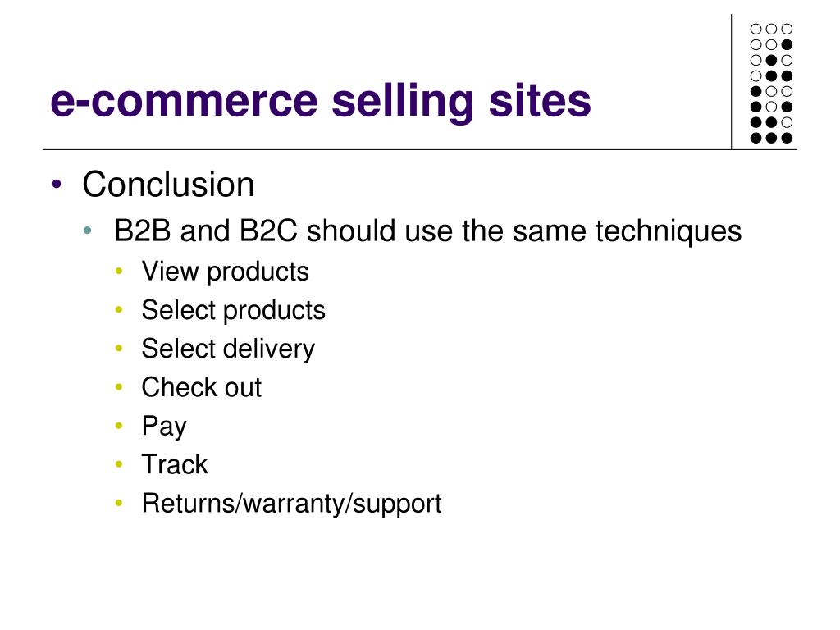Image resolution: width=840 pixels, height=630 pixels.
Task: Click the horizontal divider line under the title
Action: point(419,149)
